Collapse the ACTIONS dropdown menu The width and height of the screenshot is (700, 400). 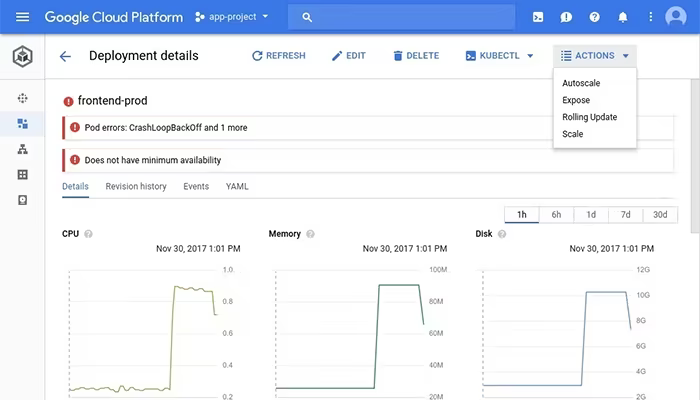click(595, 56)
